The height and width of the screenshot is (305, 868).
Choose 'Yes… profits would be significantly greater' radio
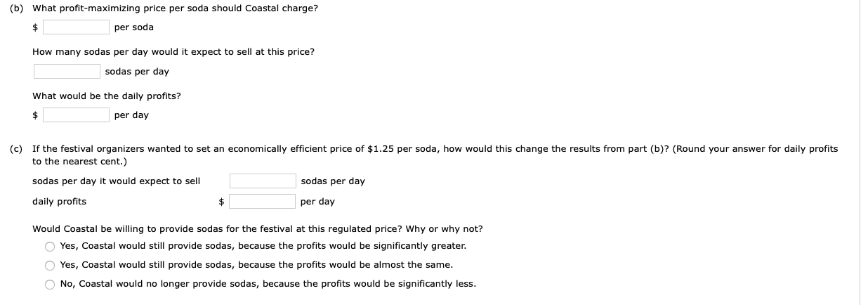50,246
